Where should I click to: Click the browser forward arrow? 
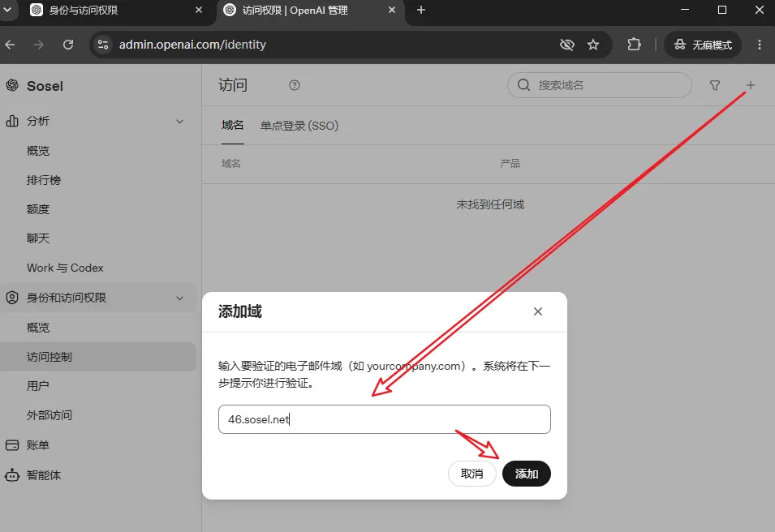point(39,45)
